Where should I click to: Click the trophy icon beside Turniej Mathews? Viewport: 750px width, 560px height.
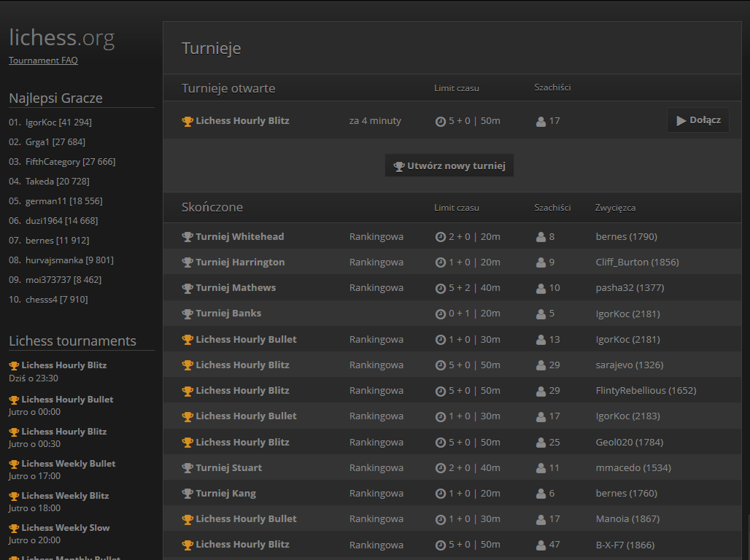point(187,288)
